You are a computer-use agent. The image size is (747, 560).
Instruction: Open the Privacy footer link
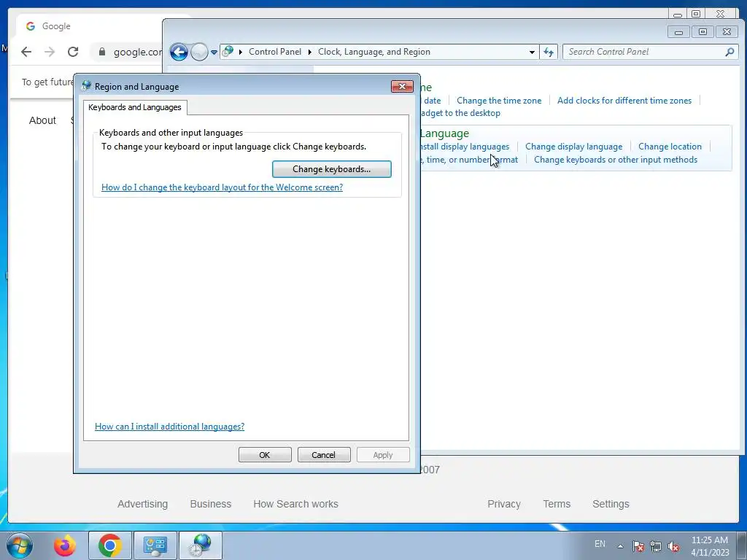coord(504,504)
